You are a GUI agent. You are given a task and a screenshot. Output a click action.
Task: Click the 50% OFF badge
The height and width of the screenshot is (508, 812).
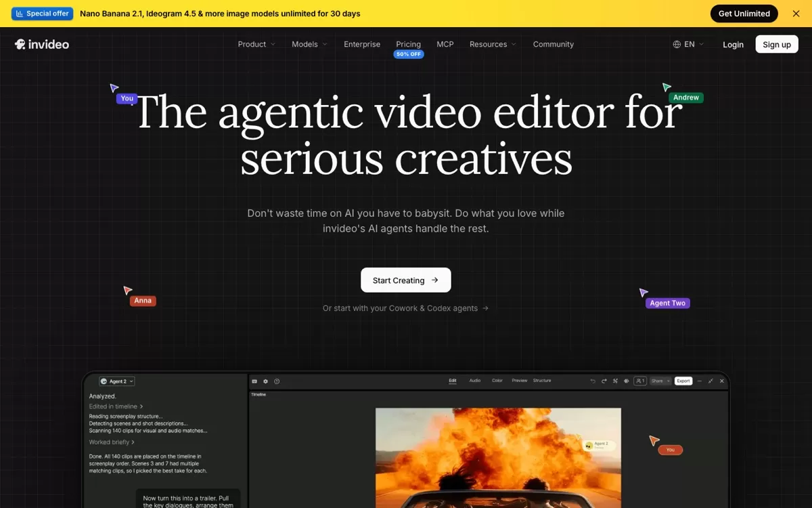pyautogui.click(x=409, y=54)
